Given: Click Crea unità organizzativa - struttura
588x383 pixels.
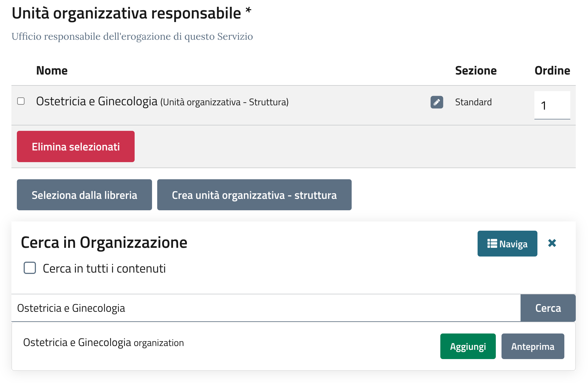Looking at the screenshot, I should (x=254, y=195).
